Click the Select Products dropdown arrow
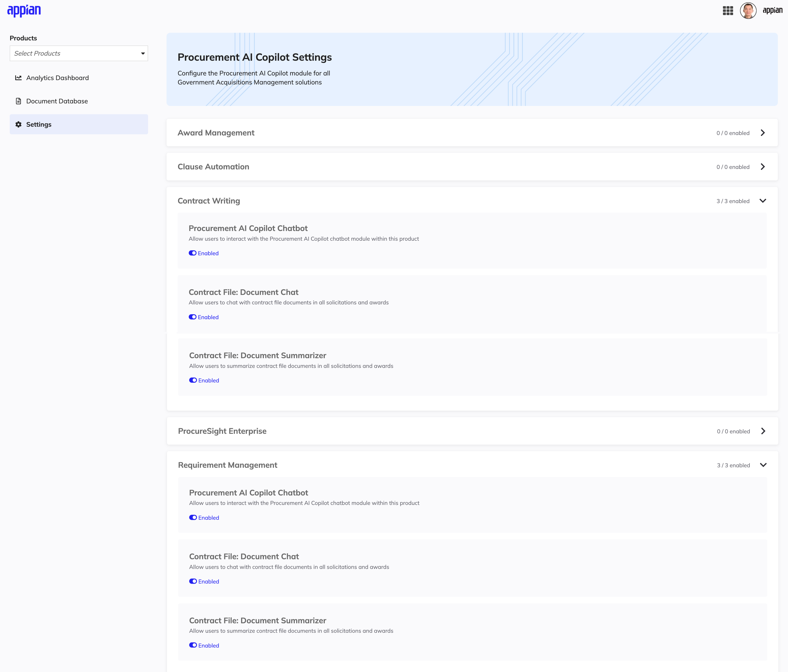This screenshot has width=788, height=672. pos(143,53)
